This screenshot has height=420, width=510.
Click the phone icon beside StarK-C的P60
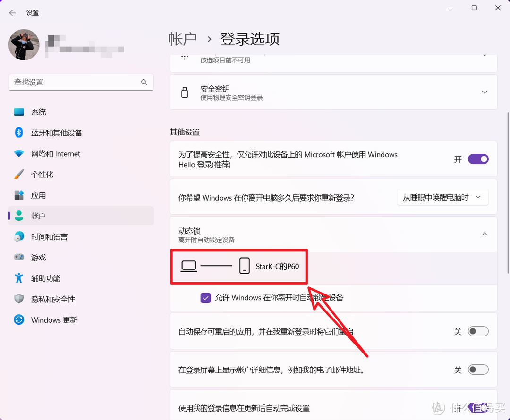coord(244,266)
